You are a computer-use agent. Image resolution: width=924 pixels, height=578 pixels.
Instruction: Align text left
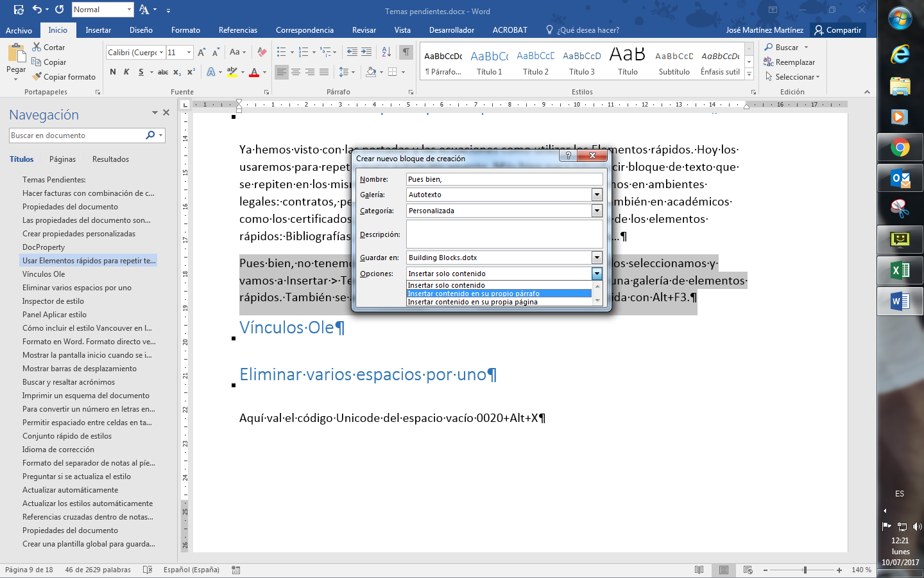click(282, 72)
